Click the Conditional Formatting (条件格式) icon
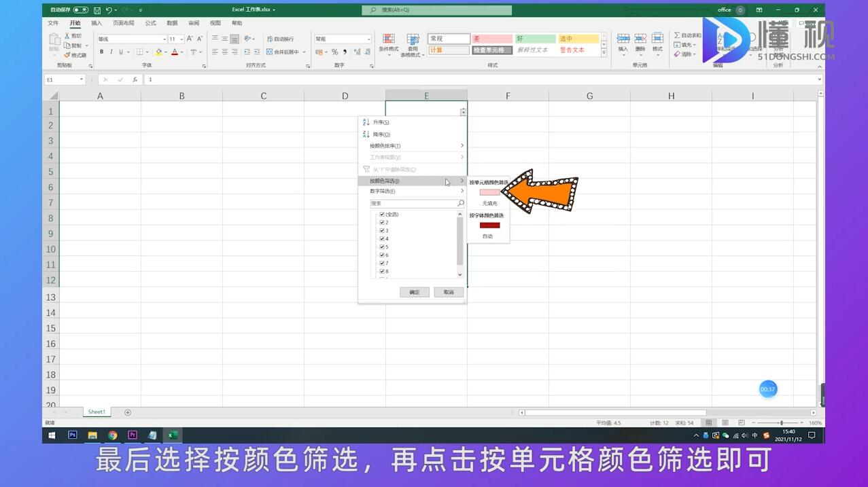The width and height of the screenshot is (868, 487). point(389,39)
